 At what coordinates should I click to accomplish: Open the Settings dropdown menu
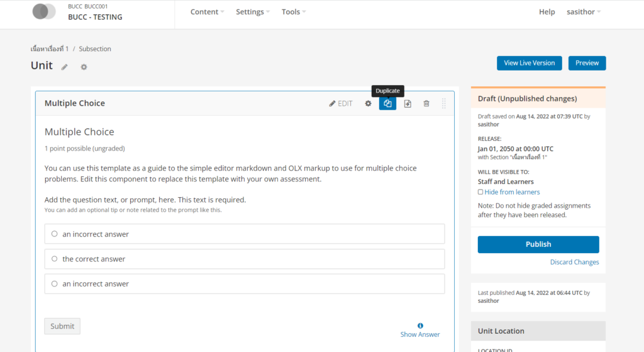pos(253,12)
